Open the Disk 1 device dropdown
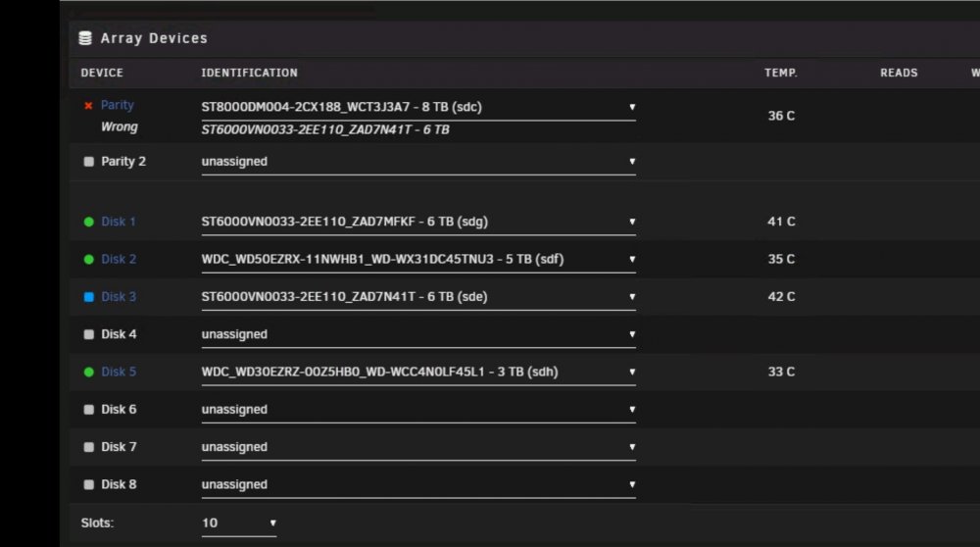This screenshot has height=547, width=980. coord(418,222)
